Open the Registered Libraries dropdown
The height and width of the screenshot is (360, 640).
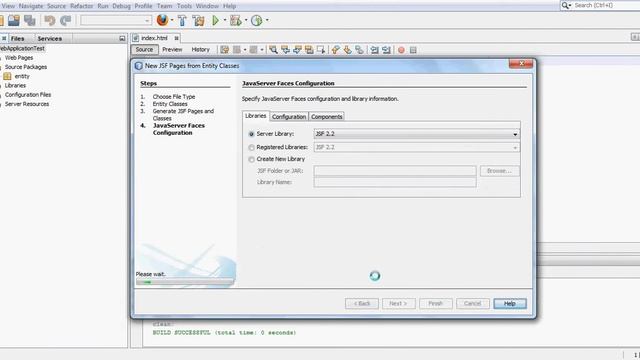point(417,147)
